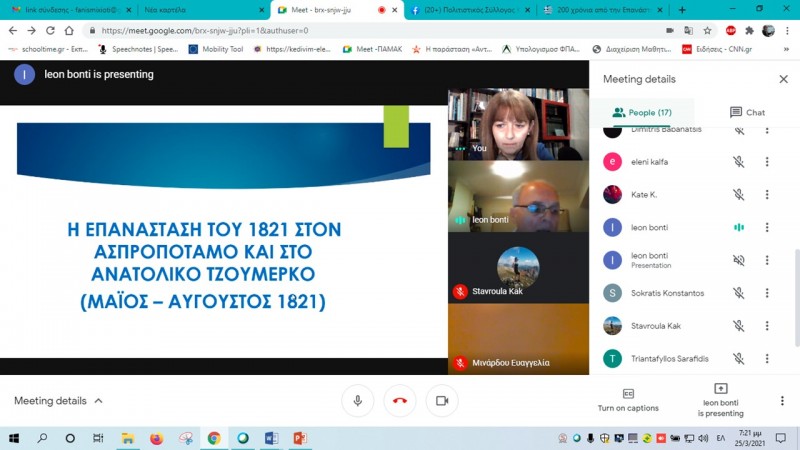Click leon bonti is presenting button
This screenshot has width=800, height=450.
click(720, 399)
